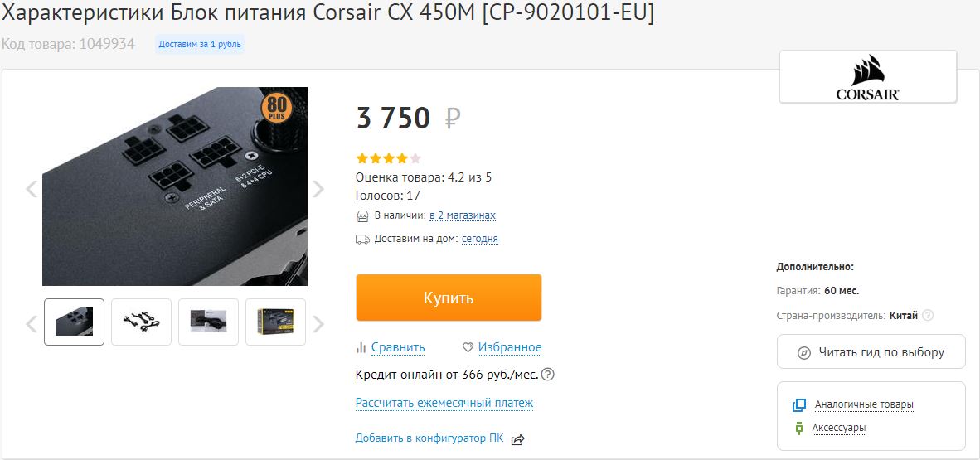Click the similar products squares icon

(x=798, y=405)
